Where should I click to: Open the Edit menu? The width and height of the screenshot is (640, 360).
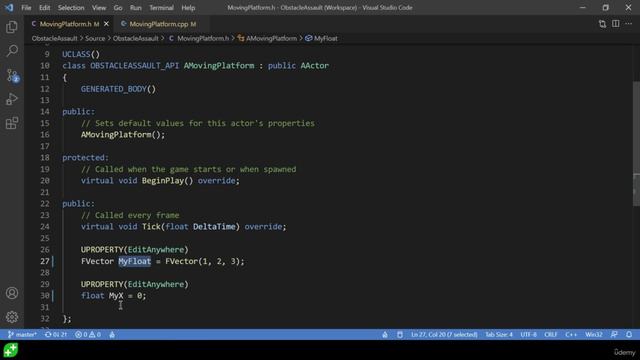44,8
